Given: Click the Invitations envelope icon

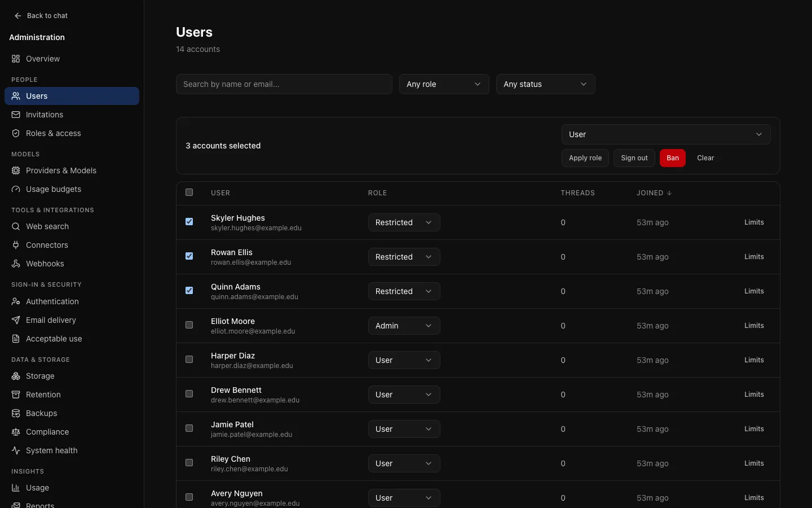Looking at the screenshot, I should pos(16,115).
